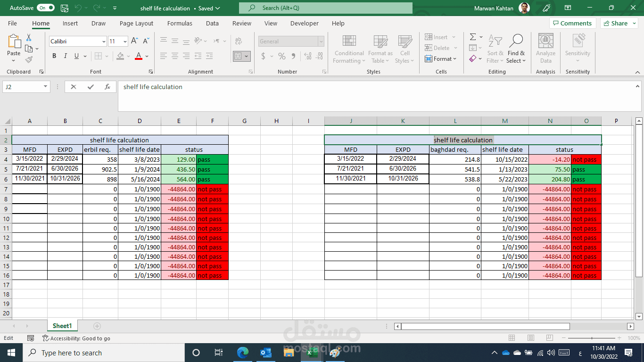The height and width of the screenshot is (362, 644).
Task: Switch to the Formulas tab
Action: click(x=180, y=23)
